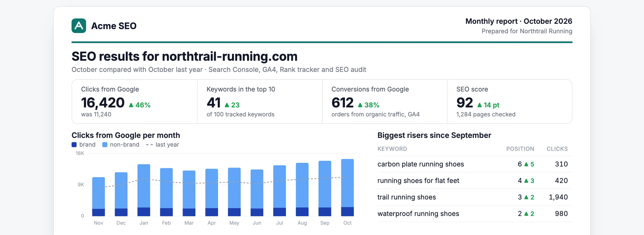This screenshot has height=235, width=644.
Task: Click the "Monthly report · October 2026" heading
Action: tap(519, 21)
